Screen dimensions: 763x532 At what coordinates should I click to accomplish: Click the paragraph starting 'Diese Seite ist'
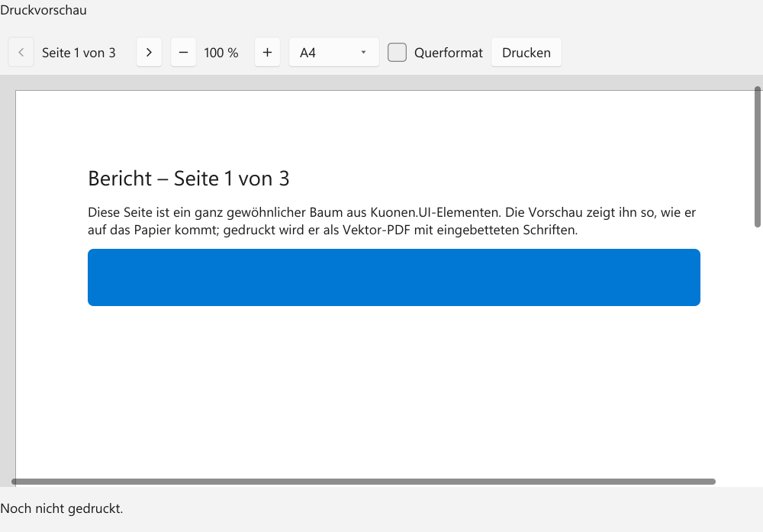[391, 221]
